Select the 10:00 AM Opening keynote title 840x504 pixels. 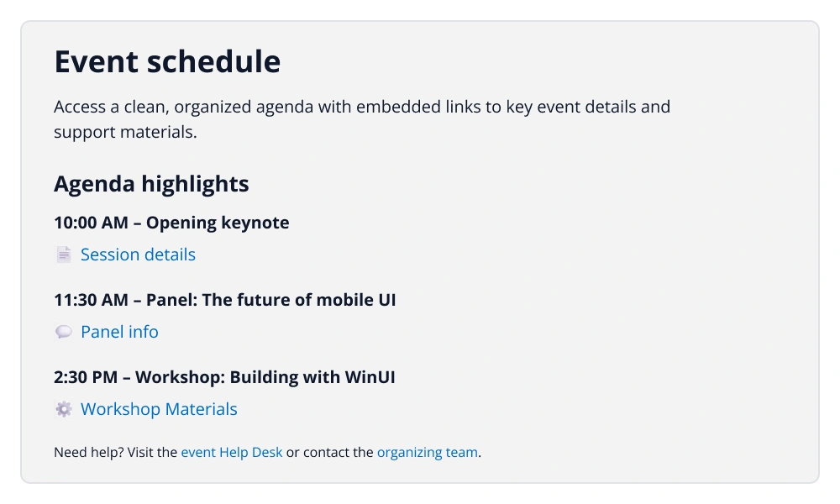[x=171, y=223]
